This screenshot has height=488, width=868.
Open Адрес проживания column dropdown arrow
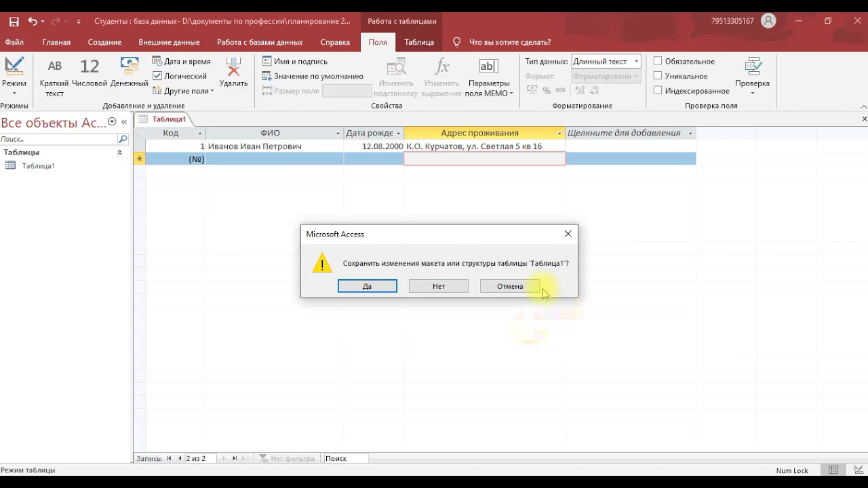[x=560, y=134]
